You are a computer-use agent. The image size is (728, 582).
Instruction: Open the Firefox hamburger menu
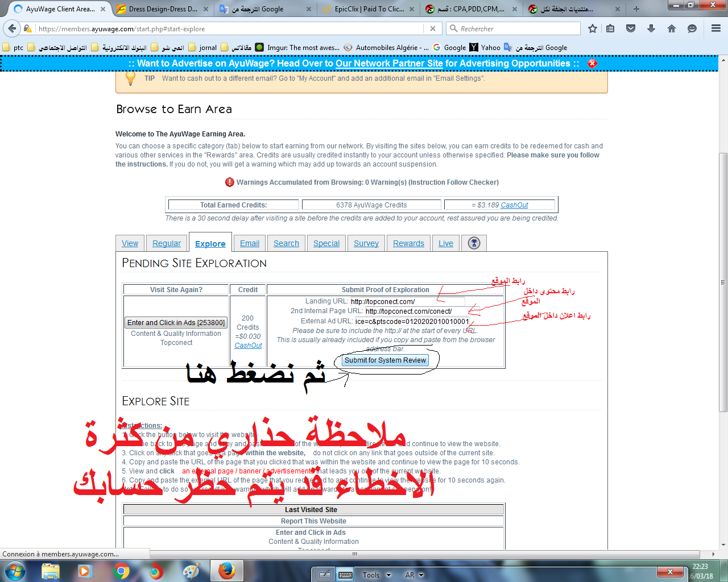point(716,28)
